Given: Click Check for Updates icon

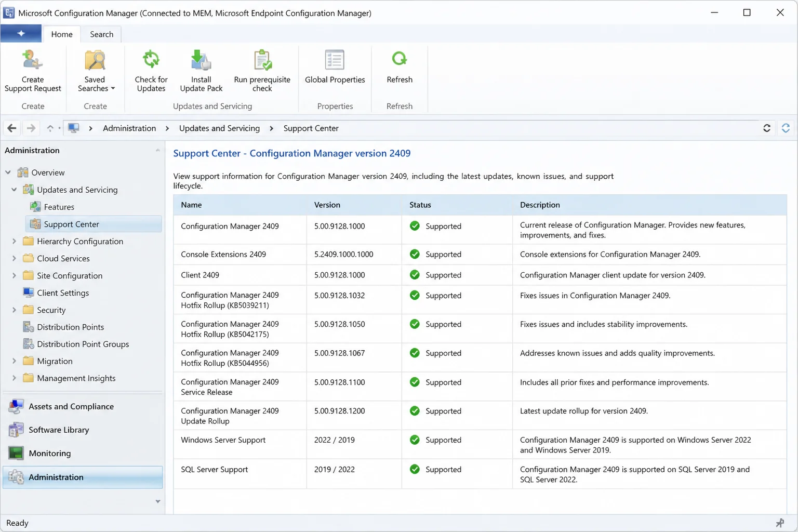Looking at the screenshot, I should 151,60.
